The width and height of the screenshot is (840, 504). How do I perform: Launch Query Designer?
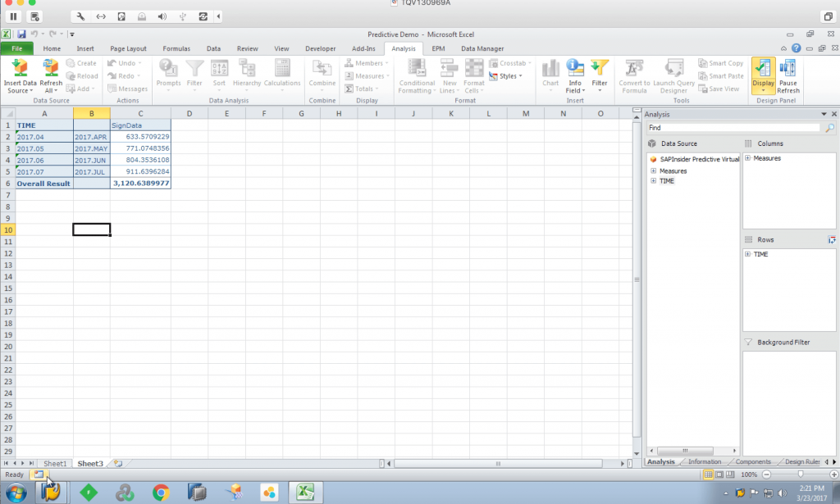coord(674,76)
